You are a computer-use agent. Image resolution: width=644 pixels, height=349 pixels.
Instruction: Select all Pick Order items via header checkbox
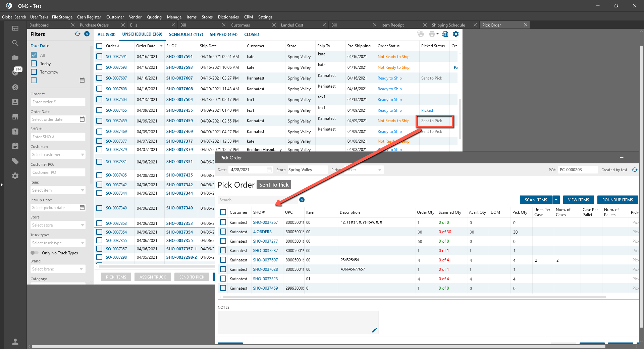223,212
